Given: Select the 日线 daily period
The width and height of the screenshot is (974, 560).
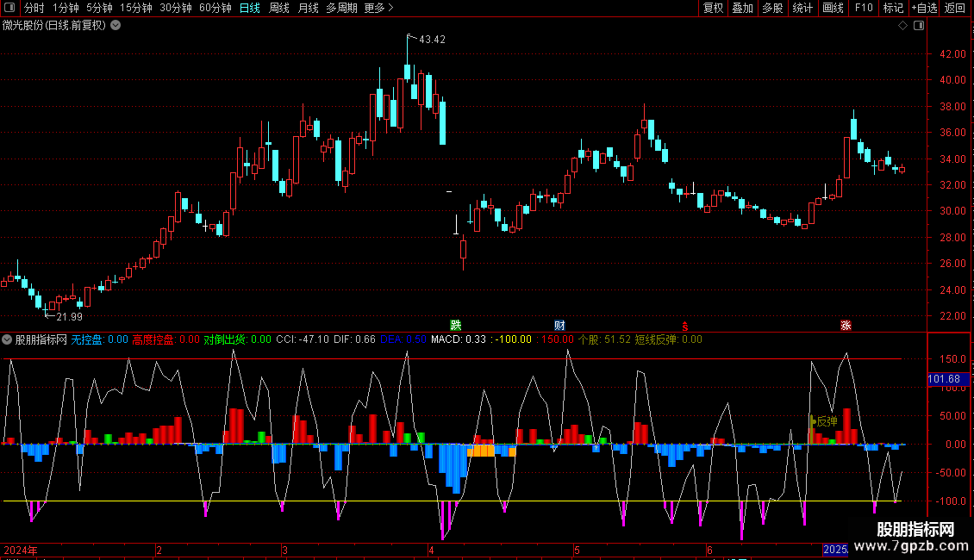Looking at the screenshot, I should tap(250, 8).
